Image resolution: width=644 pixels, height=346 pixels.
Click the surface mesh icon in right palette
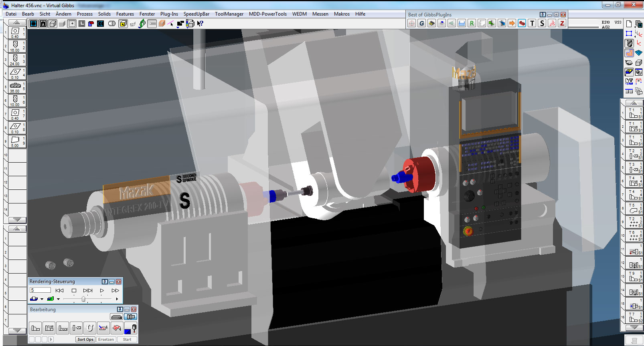pos(639,53)
